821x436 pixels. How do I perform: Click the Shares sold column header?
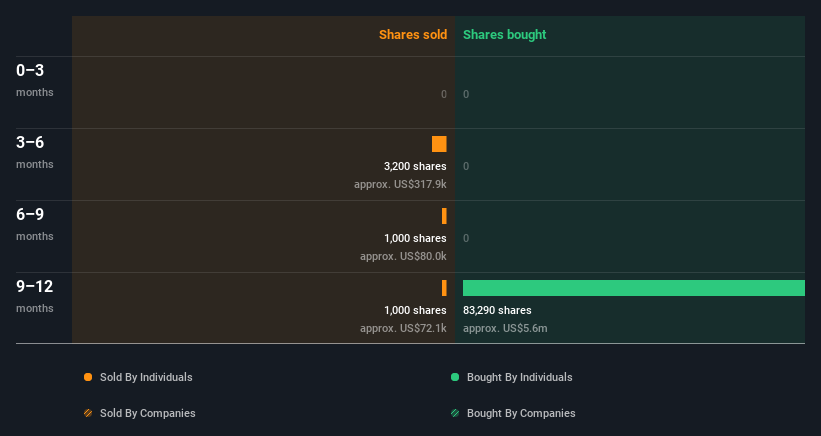(413, 35)
